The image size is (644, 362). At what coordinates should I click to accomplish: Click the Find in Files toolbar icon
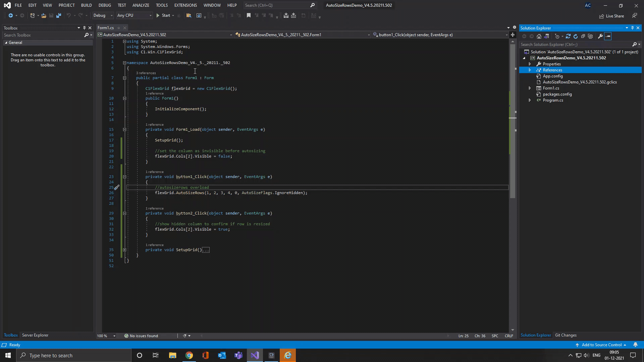click(189, 15)
